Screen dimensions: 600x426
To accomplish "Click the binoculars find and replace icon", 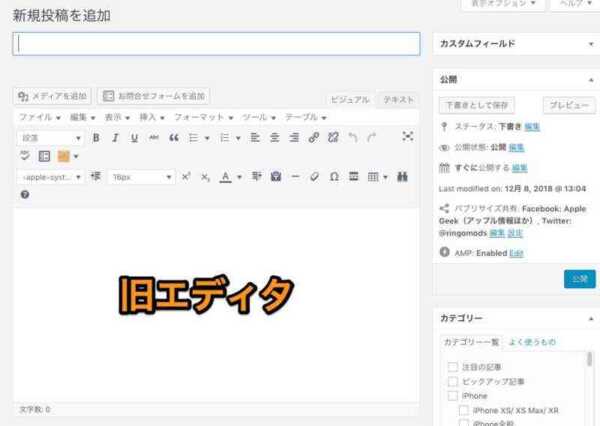I will [x=403, y=177].
